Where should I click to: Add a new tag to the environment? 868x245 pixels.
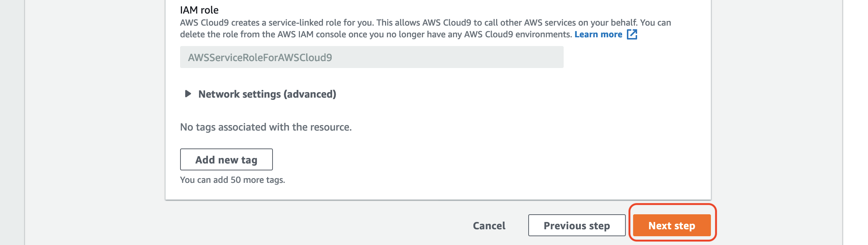pyautogui.click(x=226, y=159)
